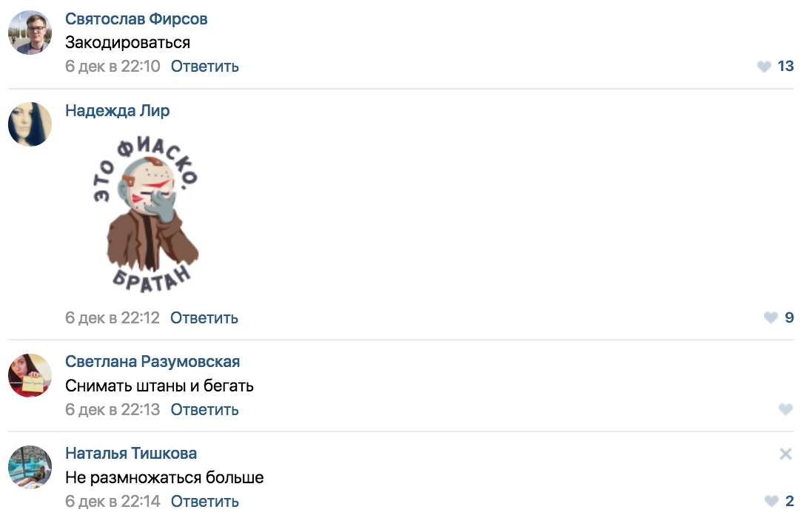Open profile link Надежда Лир
This screenshot has height=518, width=812.
117,111
